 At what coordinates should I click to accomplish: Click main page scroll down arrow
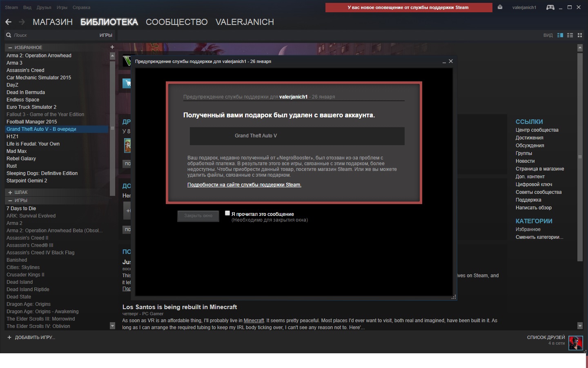pyautogui.click(x=580, y=326)
